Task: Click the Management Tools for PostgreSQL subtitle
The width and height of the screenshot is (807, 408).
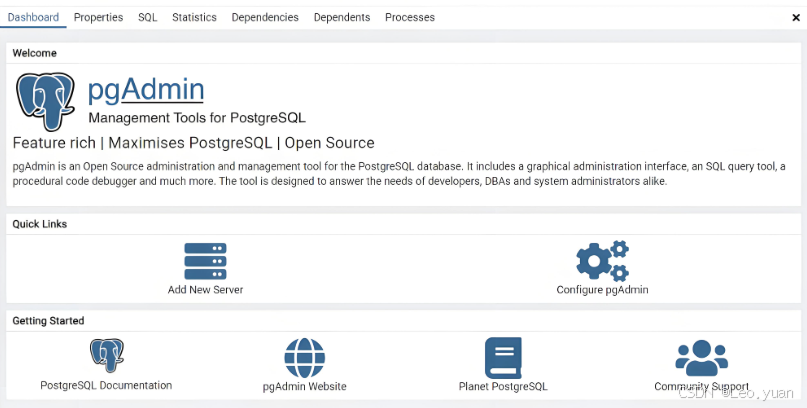Action: 197,118
